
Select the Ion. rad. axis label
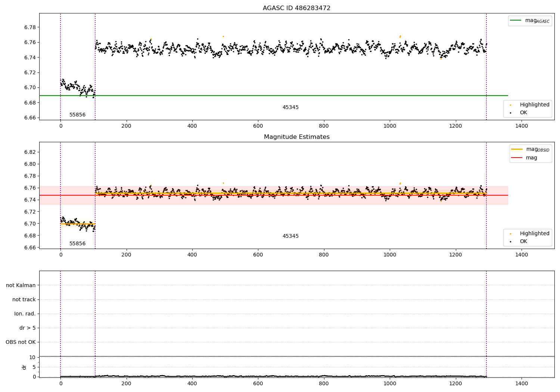click(x=25, y=314)
